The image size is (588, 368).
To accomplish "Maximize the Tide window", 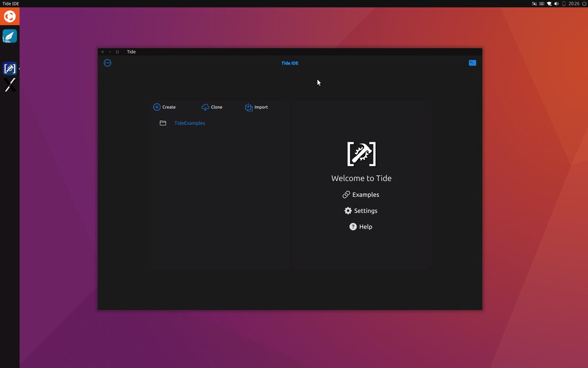I will [x=117, y=52].
